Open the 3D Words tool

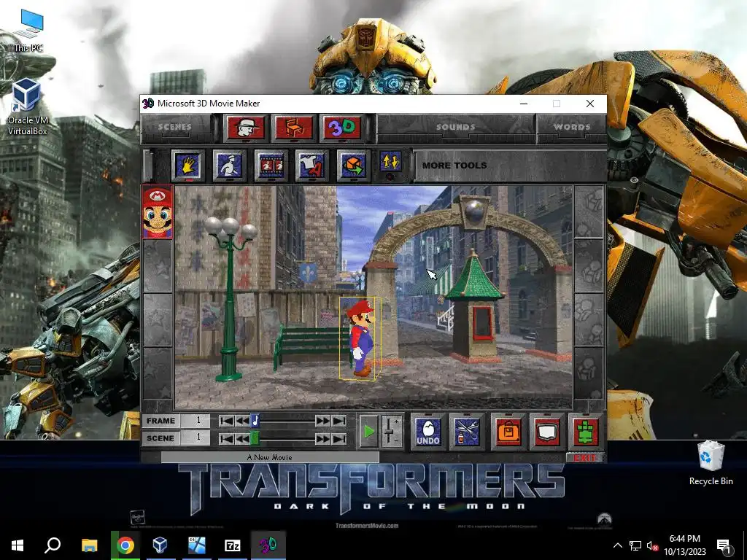pyautogui.click(x=343, y=128)
